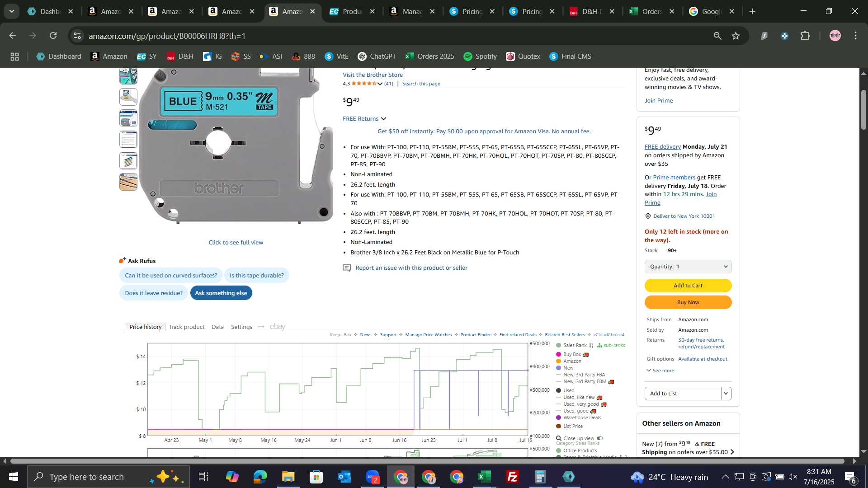Screen dimensions: 868x488
Task: Open FileZilla from taskbar
Action: pos(513,477)
